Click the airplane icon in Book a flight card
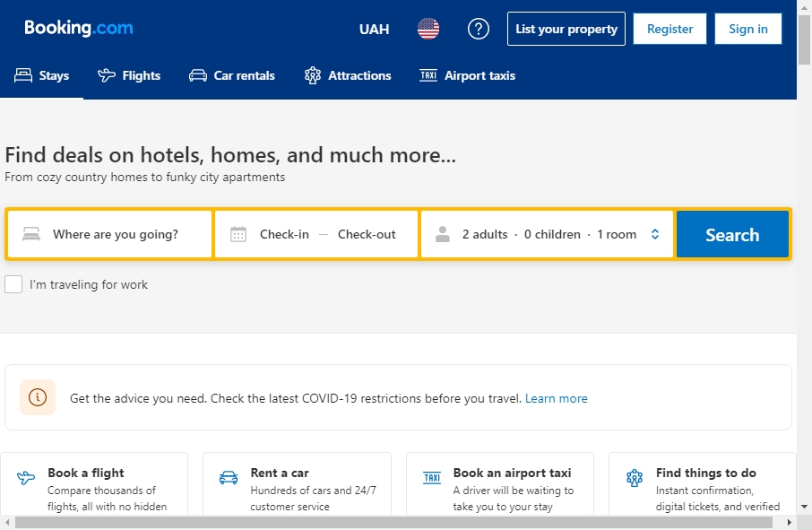Screen dimensions: 812x530 (x=26, y=477)
